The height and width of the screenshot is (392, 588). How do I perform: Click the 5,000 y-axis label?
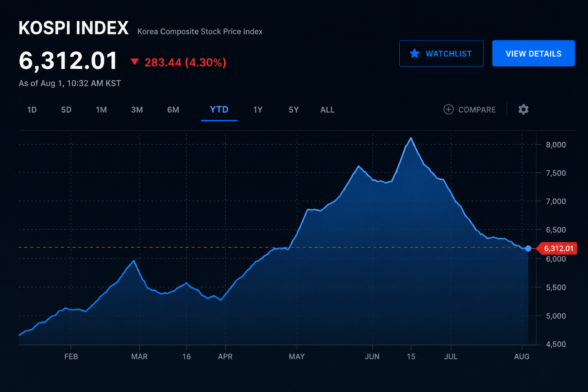click(x=556, y=316)
